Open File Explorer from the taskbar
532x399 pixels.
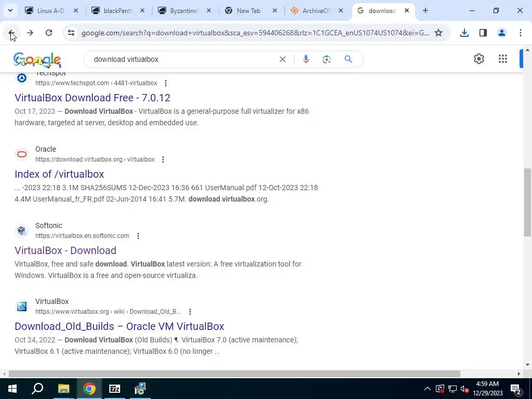click(x=63, y=389)
